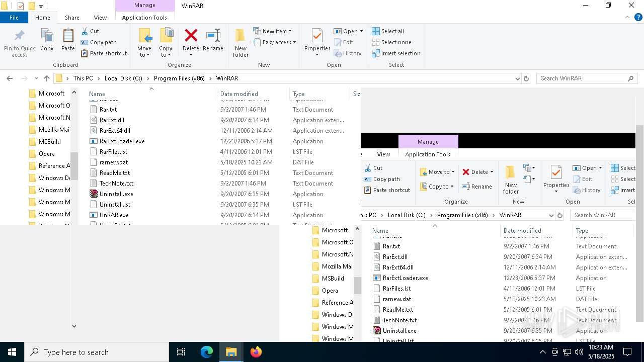Select the Home ribbon tab
Viewport: 644px width, 362px height.
pyautogui.click(x=43, y=18)
